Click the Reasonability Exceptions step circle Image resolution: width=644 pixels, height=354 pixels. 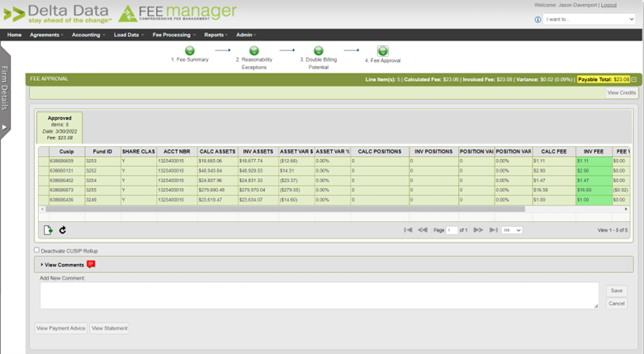254,50
